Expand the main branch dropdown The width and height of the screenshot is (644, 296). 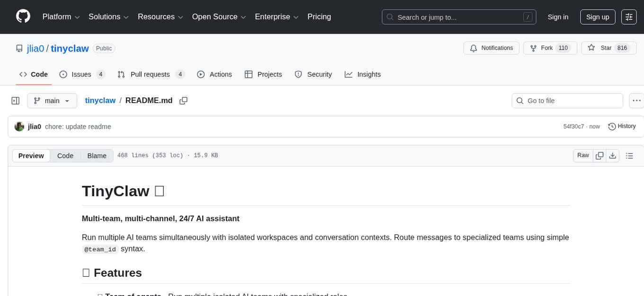(52, 101)
